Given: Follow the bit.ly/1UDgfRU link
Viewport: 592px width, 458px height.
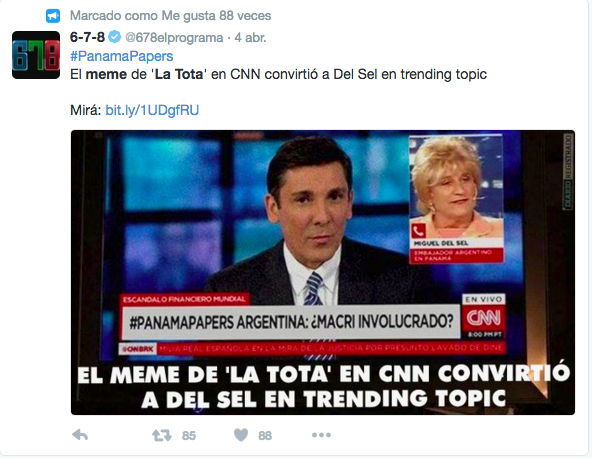Looking at the screenshot, I should [x=152, y=110].
